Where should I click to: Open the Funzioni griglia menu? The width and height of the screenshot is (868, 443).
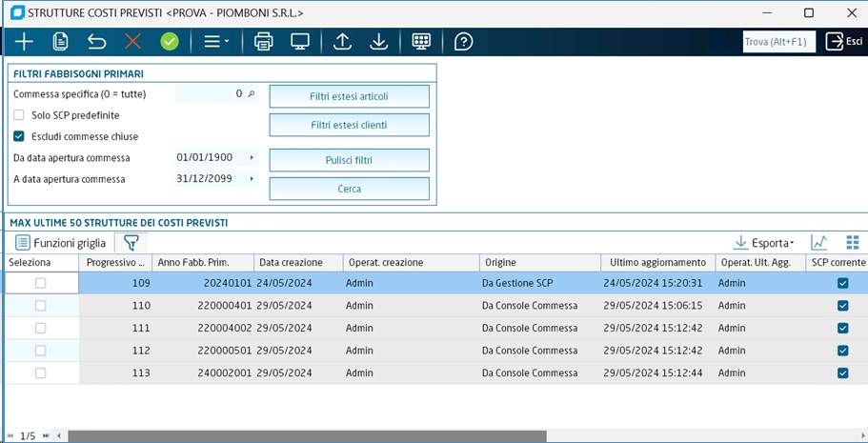(59, 243)
